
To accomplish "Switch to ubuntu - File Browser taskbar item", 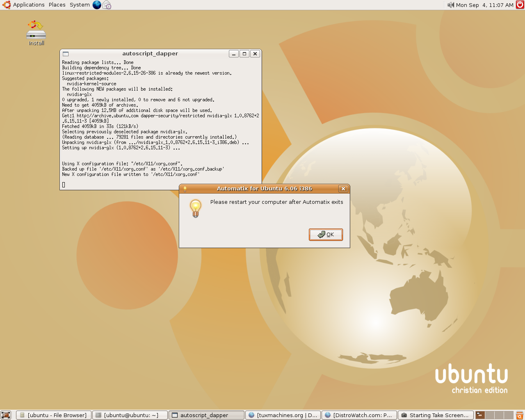I will point(54,415).
